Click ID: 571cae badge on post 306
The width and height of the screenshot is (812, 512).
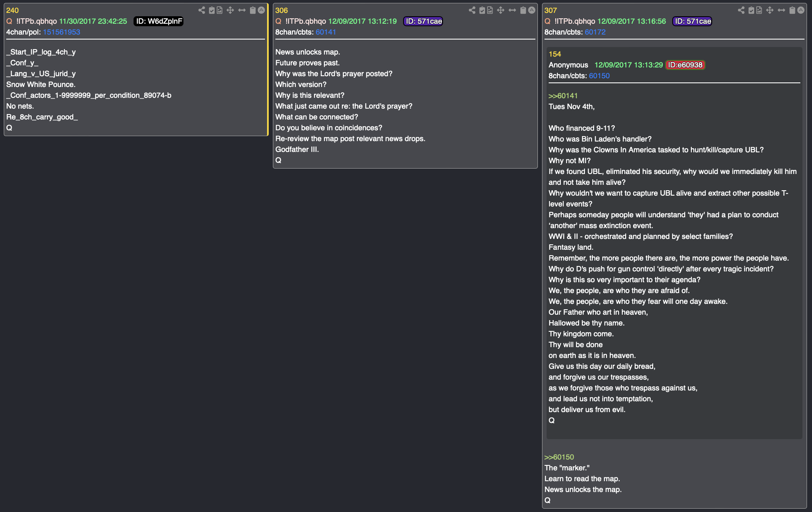[x=423, y=21]
